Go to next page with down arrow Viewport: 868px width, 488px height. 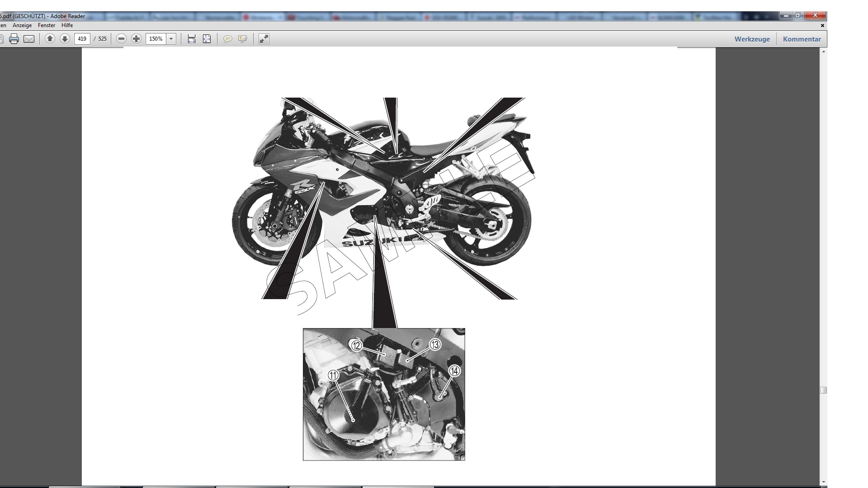[x=65, y=39]
